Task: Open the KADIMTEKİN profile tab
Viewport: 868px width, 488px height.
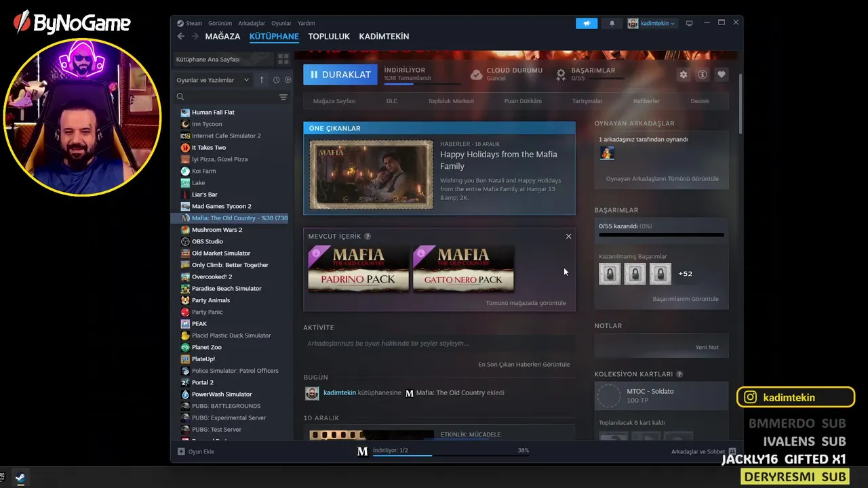Action: point(384,37)
